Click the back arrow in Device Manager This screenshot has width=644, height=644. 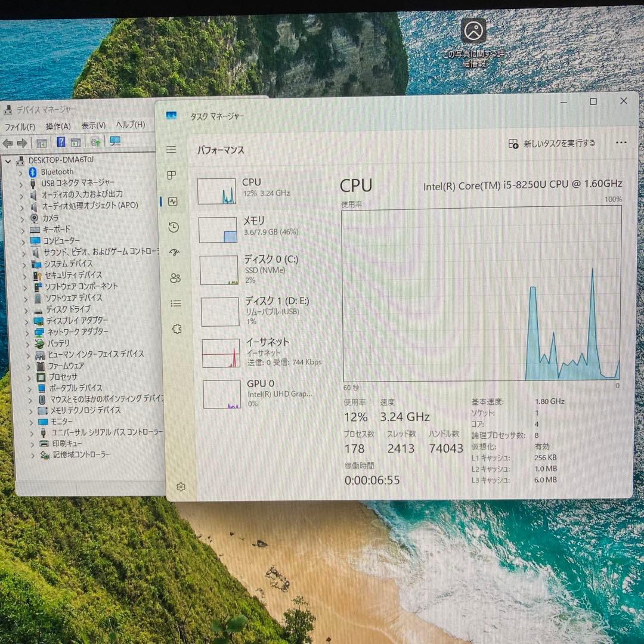coord(7,142)
